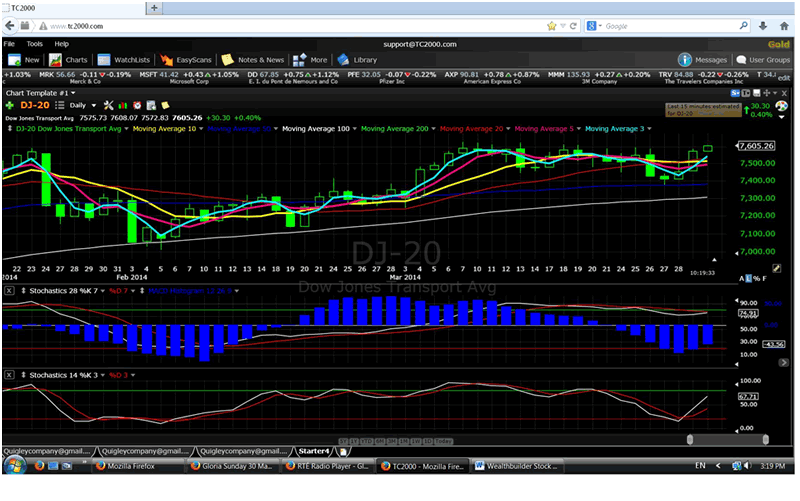The width and height of the screenshot is (800, 501).
Task: Open the Library from the toolbar
Action: click(357, 60)
